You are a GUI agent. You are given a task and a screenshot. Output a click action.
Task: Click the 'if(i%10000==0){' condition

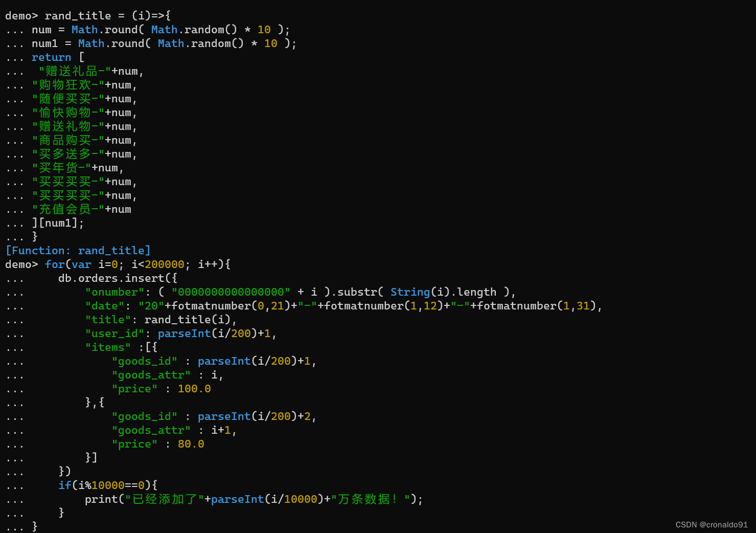[x=108, y=485]
